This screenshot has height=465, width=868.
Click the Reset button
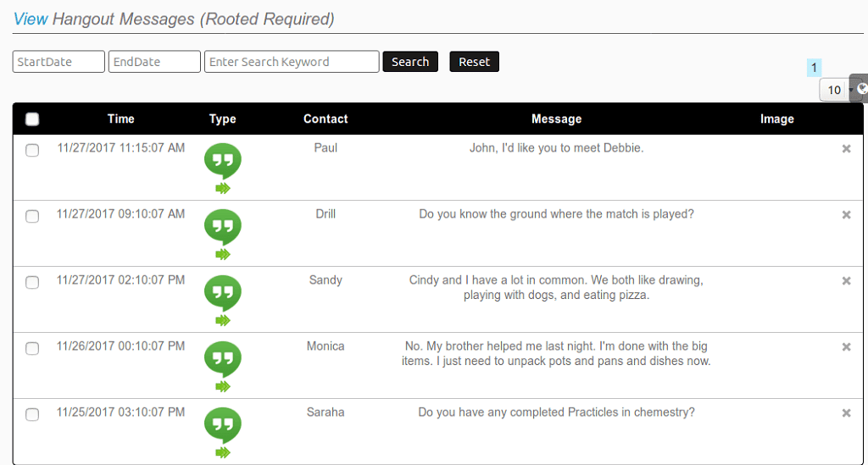[475, 61]
